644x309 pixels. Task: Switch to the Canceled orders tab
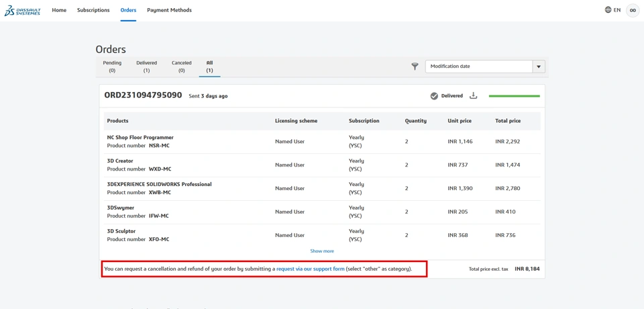(x=181, y=66)
